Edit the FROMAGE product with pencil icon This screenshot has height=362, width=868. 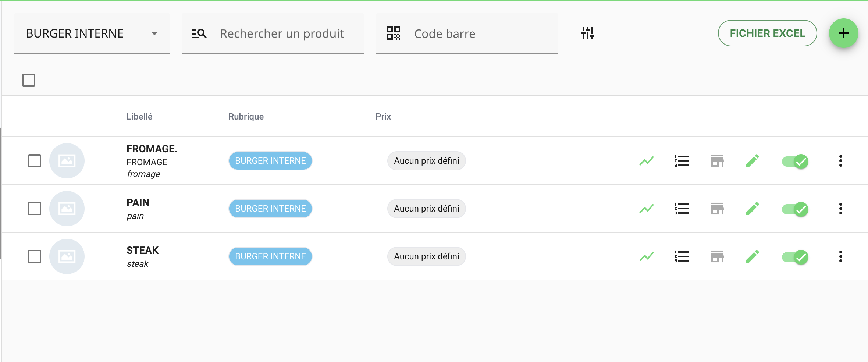752,161
